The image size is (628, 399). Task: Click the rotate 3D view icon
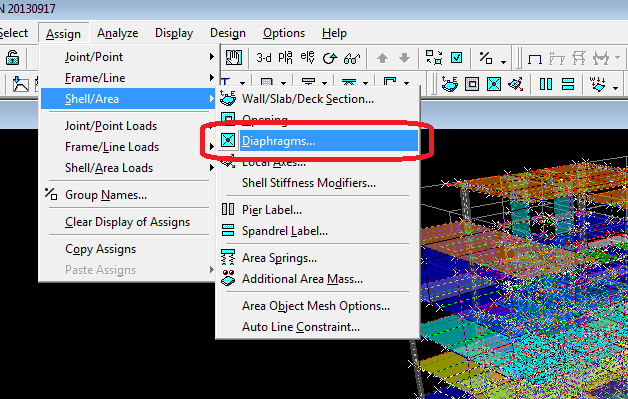tap(330, 58)
